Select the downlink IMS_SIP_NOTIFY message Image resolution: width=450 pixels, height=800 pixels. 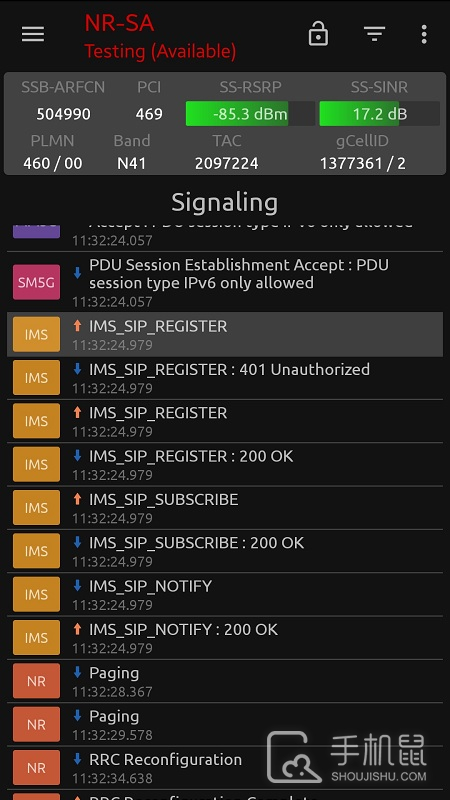(225, 595)
